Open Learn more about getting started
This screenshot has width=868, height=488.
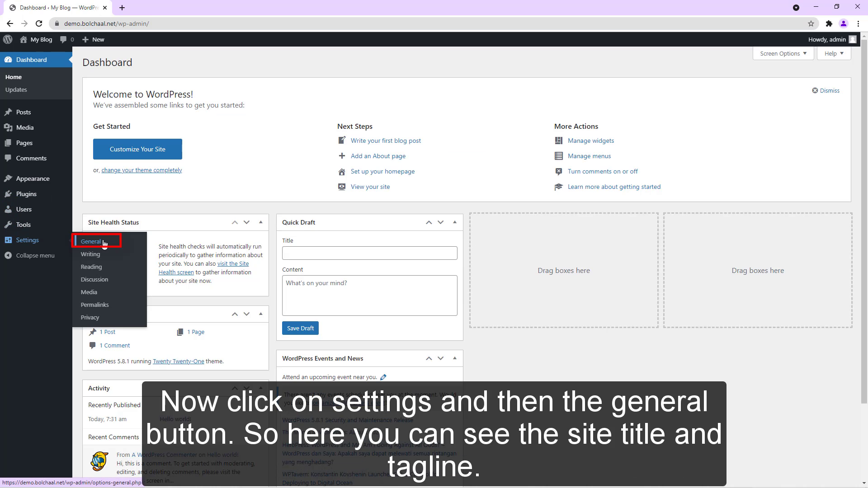pyautogui.click(x=614, y=187)
